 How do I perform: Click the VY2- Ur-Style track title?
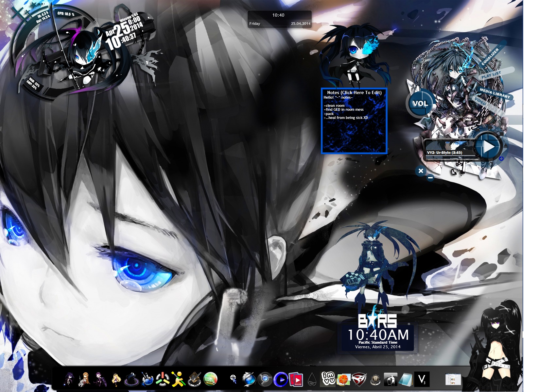click(444, 153)
